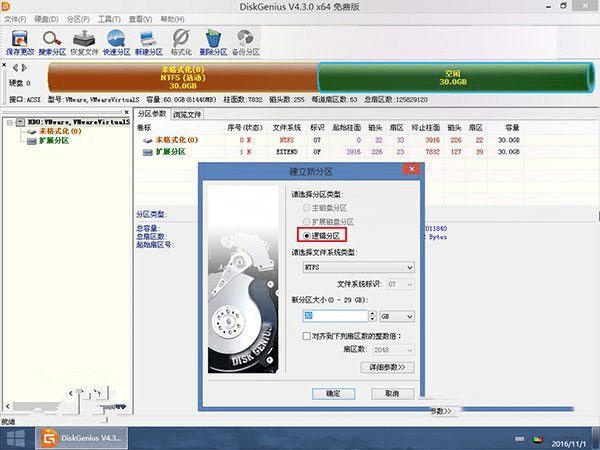Enable 对齐到下列扇区数的整数倍 checkbox
Viewport: 600px width, 450px height.
pyautogui.click(x=307, y=336)
